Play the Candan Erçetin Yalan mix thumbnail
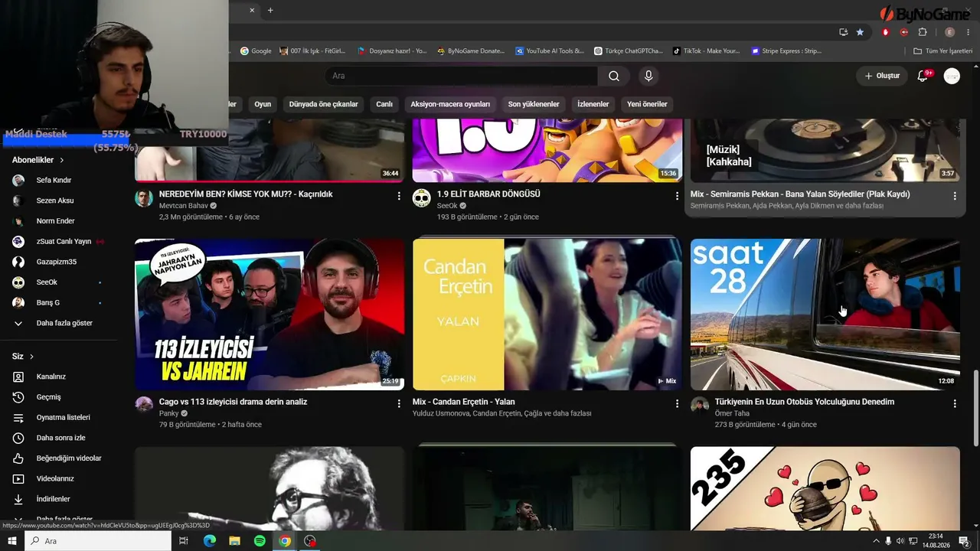This screenshot has width=980, height=551. tap(547, 315)
